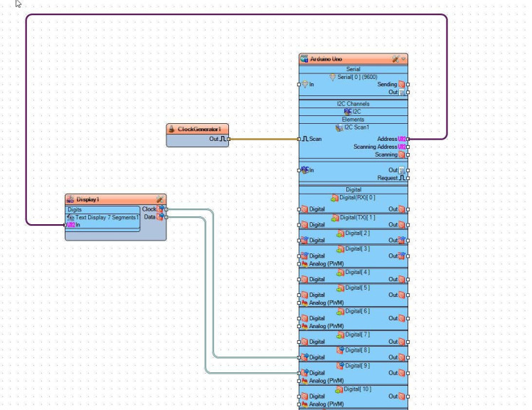Viewport: 532px width, 410px height.
Task: Click the Digital[9] channel label
Action: click(x=358, y=365)
